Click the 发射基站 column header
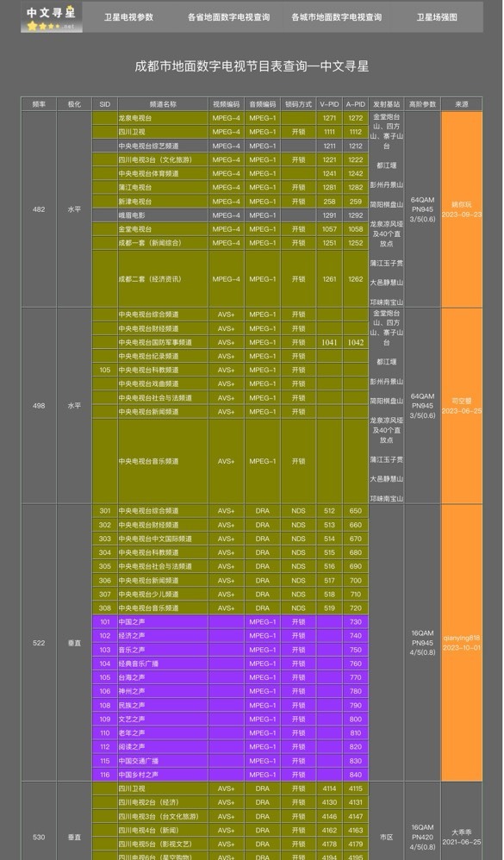Screen dimensions: 504x860 [387, 104]
